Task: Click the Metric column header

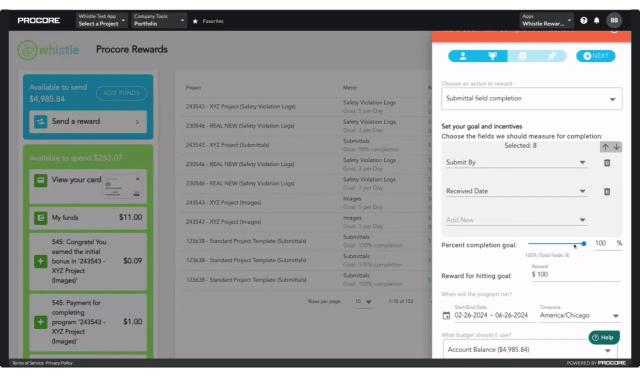Action: [350, 88]
